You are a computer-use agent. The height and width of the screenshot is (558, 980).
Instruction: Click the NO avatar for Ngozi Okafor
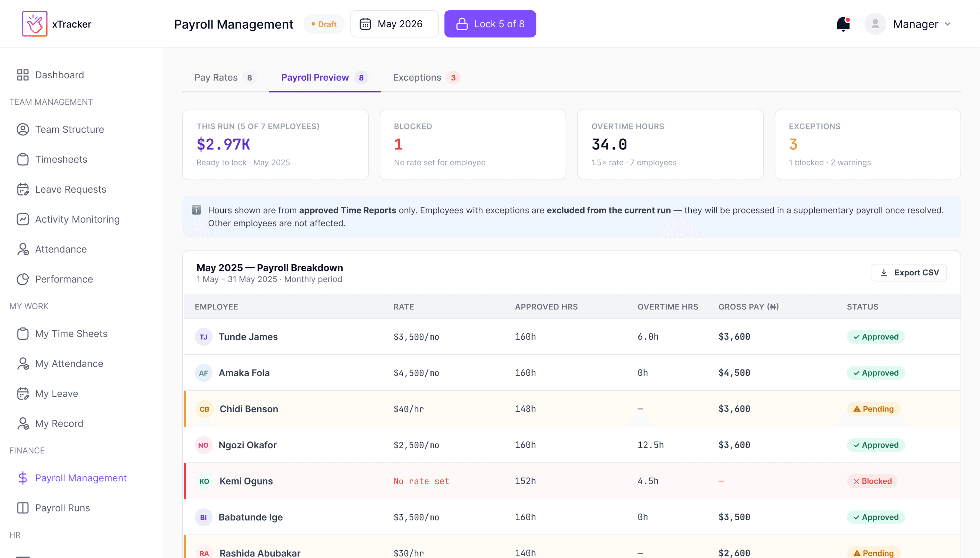(x=203, y=445)
